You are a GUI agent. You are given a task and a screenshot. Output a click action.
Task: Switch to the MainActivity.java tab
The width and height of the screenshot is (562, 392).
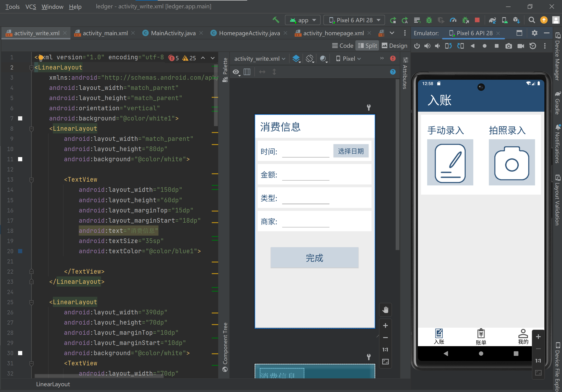(173, 33)
